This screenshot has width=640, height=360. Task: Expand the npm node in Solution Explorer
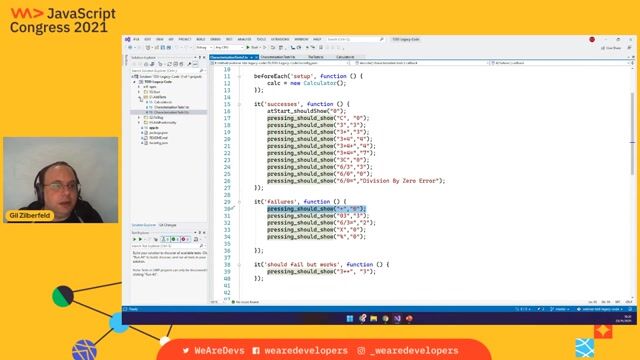coord(139,87)
